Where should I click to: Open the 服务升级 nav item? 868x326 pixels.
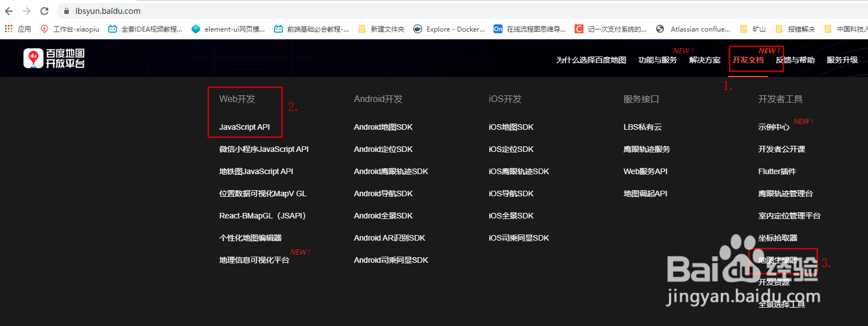[x=842, y=60]
